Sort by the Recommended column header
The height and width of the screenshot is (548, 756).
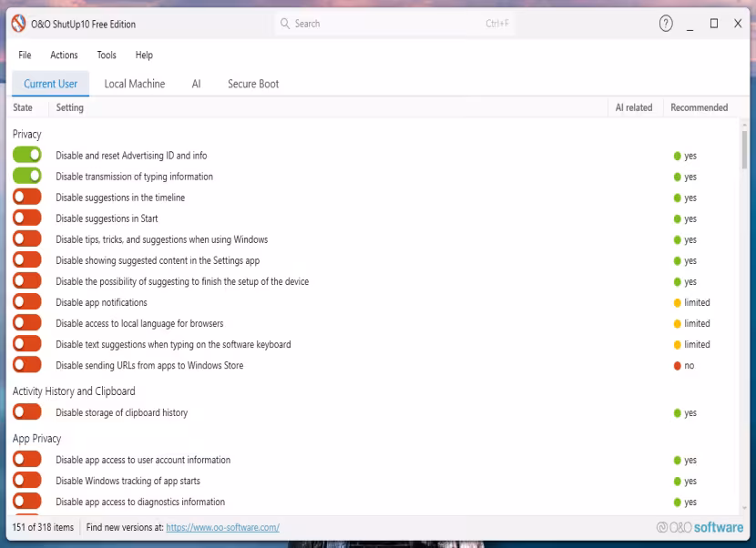coord(700,107)
